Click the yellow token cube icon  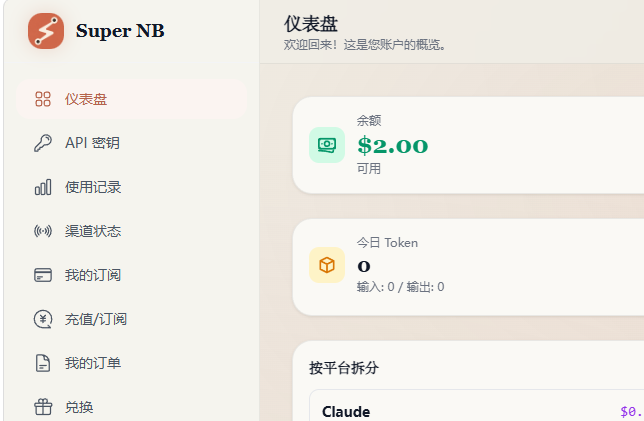pyautogui.click(x=327, y=265)
